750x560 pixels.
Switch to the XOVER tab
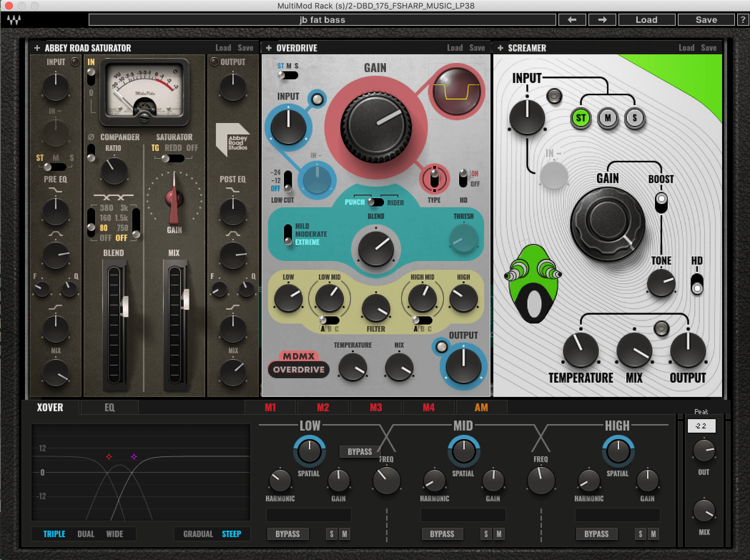click(x=50, y=408)
